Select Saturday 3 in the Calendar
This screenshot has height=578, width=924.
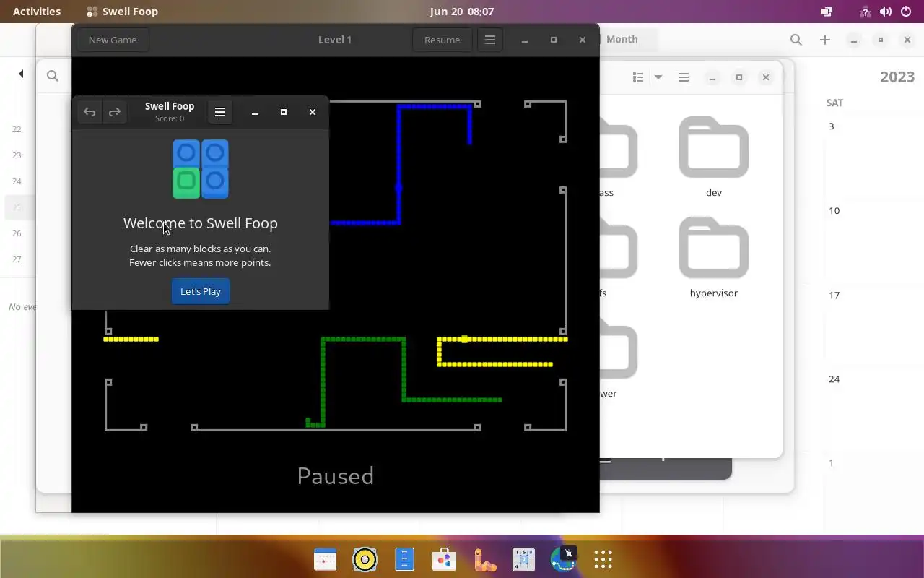831,126
